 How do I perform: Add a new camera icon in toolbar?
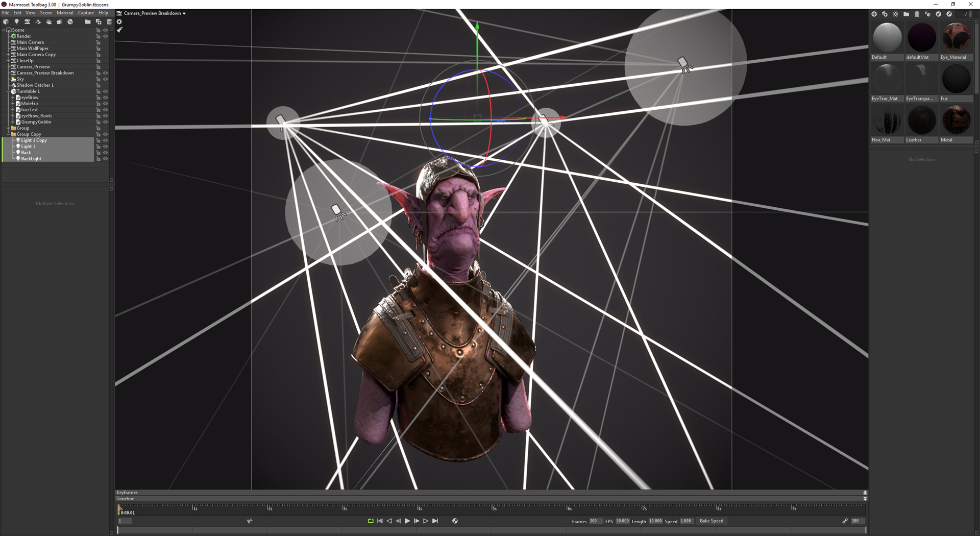click(x=27, y=22)
